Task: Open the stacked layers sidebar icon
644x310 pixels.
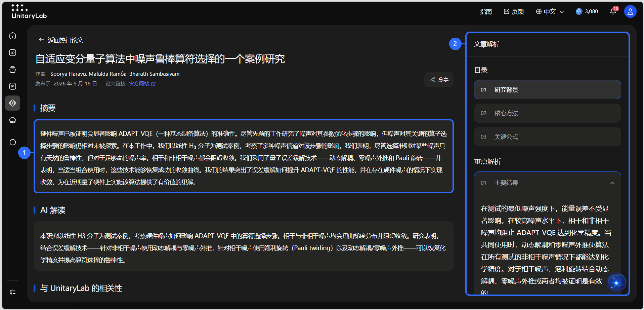Action: pos(13,70)
